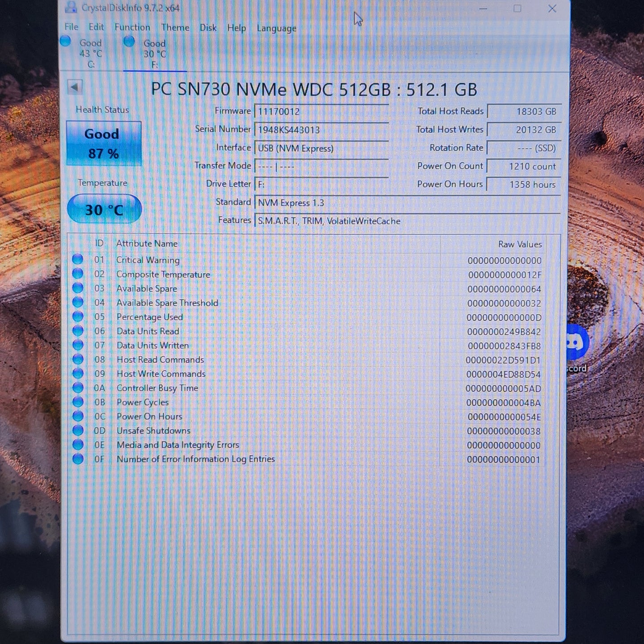This screenshot has height=644, width=644.
Task: Select the Host Write Commands attribute name
Action: tap(161, 374)
